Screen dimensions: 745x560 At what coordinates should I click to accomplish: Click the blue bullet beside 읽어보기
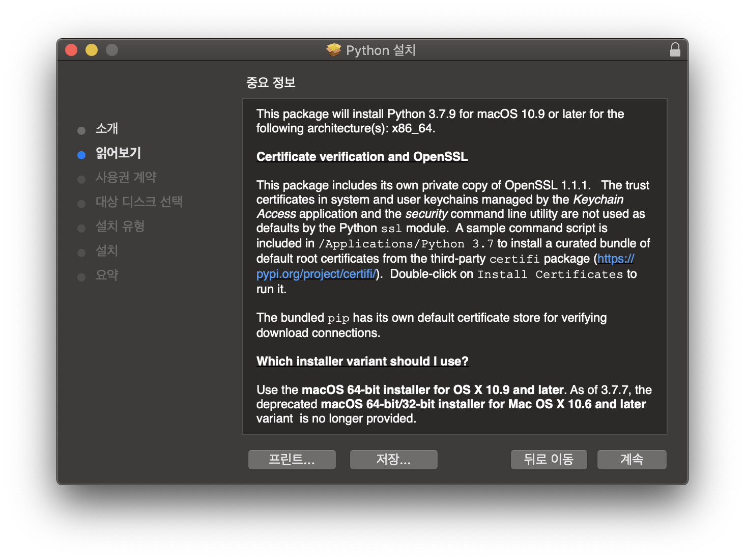(x=81, y=155)
